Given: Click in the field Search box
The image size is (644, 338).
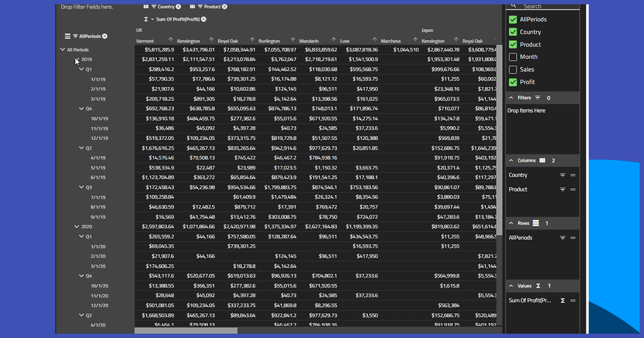Looking at the screenshot, I should 547,6.
